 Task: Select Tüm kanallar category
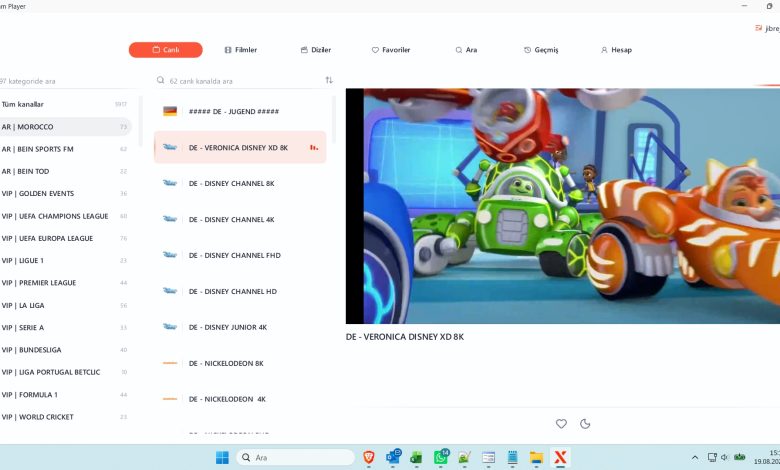click(x=65, y=104)
